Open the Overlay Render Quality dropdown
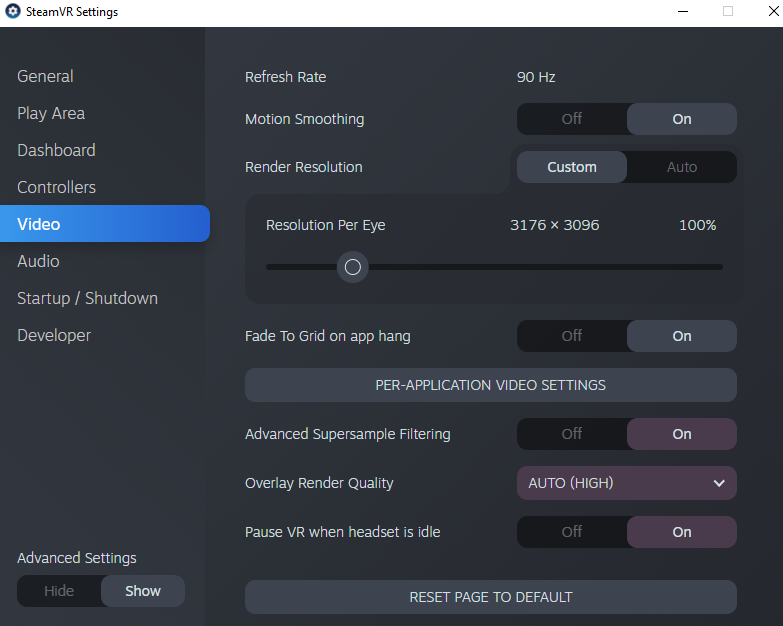Image resolution: width=783 pixels, height=626 pixels. 627,483
